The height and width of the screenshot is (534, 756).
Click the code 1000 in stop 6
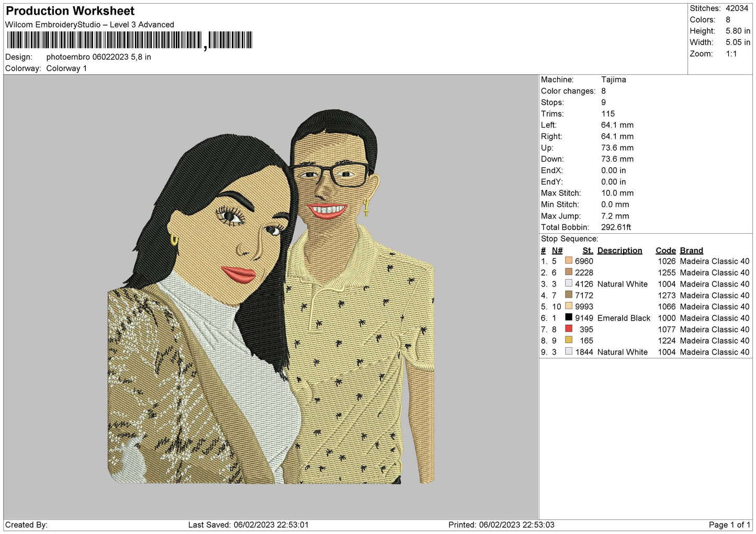coord(667,318)
